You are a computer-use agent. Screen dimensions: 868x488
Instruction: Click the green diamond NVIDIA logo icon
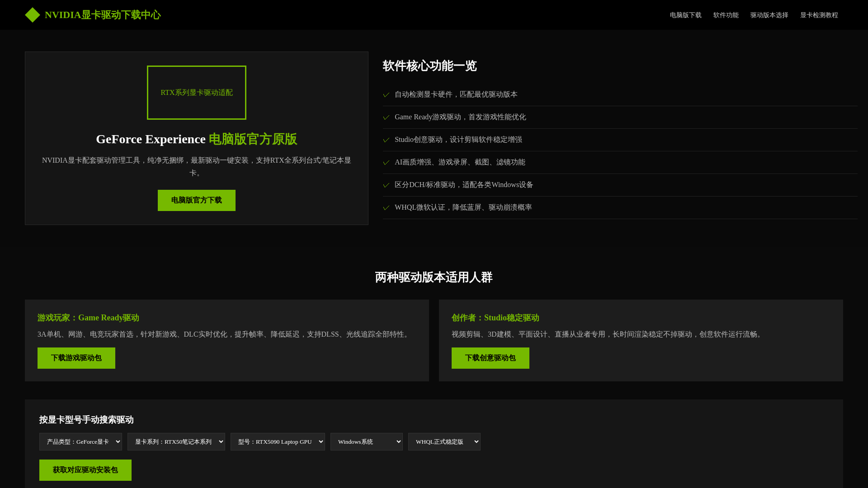(33, 15)
